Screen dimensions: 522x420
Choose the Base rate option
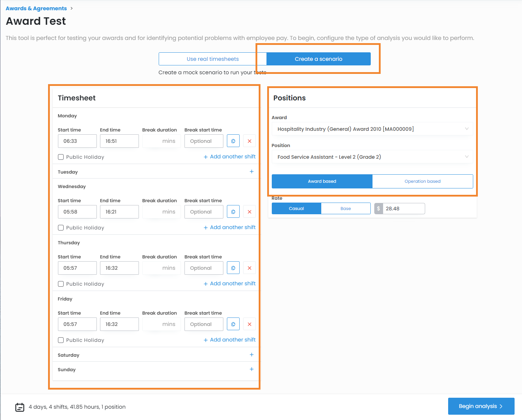pyautogui.click(x=346, y=209)
